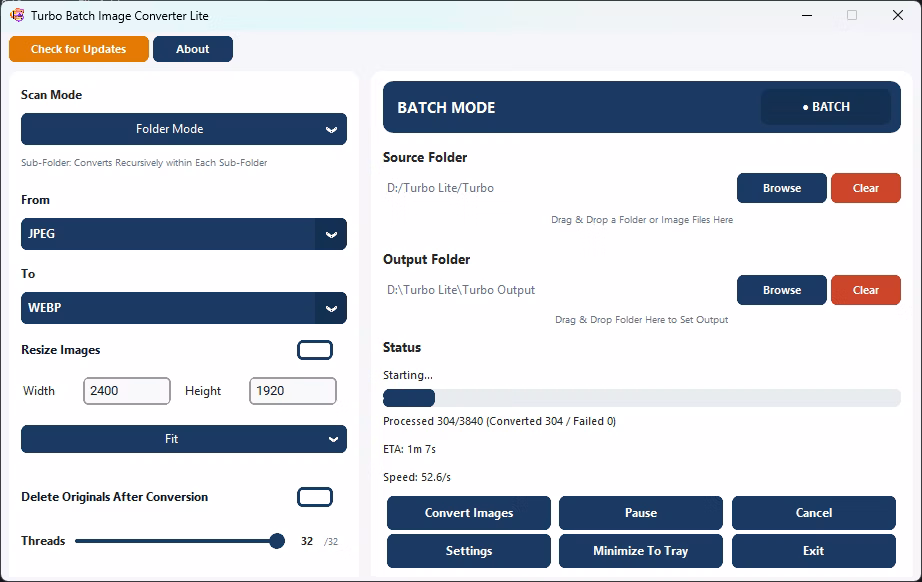This screenshot has height=582, width=922.
Task: Cancel the conversion
Action: coord(814,513)
